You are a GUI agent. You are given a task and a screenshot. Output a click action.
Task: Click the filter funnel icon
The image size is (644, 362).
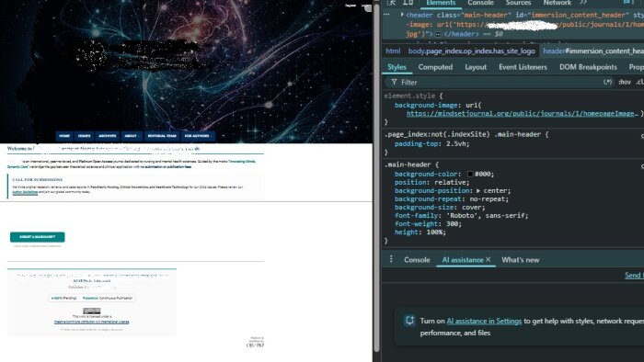(394, 82)
